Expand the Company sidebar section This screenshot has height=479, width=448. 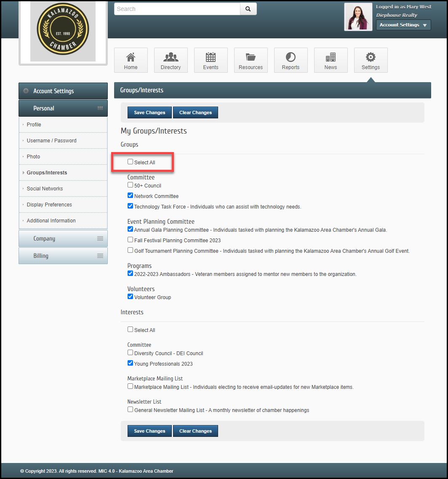pos(63,238)
